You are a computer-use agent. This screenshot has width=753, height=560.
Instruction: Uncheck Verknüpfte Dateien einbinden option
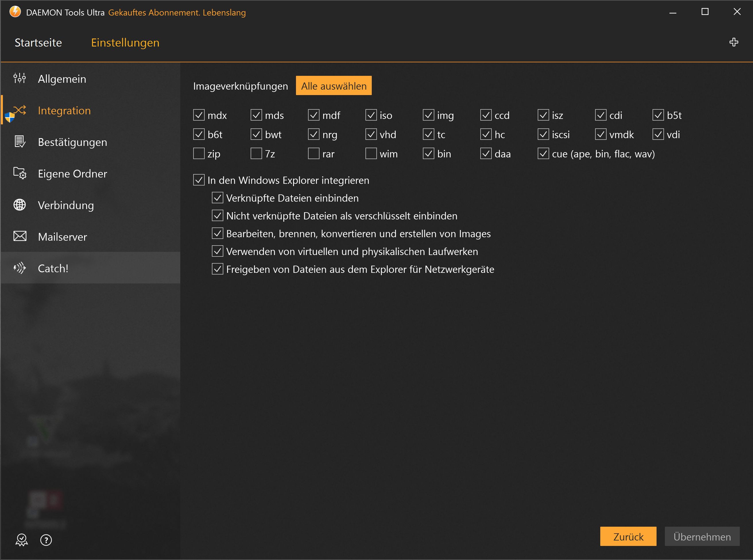coord(218,198)
